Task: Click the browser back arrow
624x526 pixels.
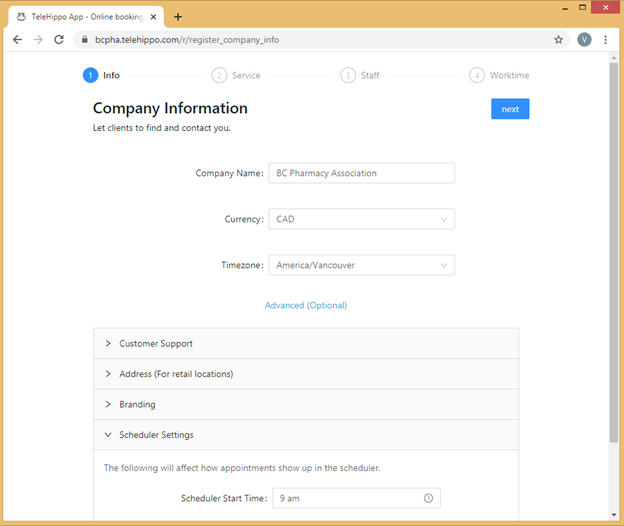Action: click(18, 40)
